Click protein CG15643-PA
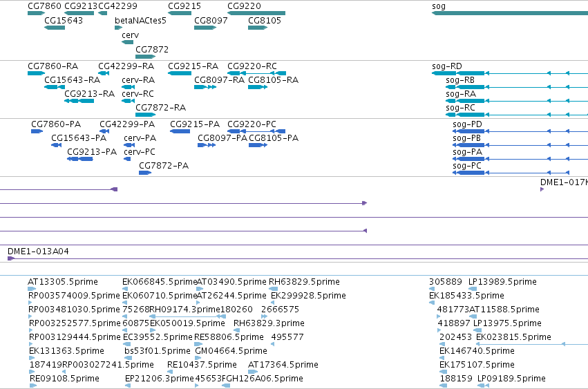 coord(79,138)
